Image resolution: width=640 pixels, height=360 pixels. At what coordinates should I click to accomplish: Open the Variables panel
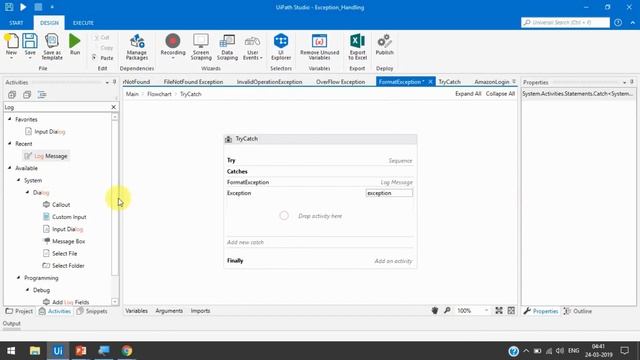(136, 311)
